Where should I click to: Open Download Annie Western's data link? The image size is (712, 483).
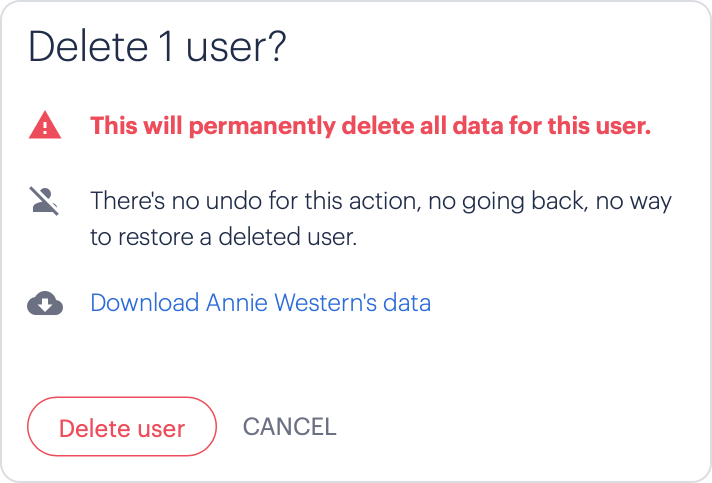coord(260,303)
